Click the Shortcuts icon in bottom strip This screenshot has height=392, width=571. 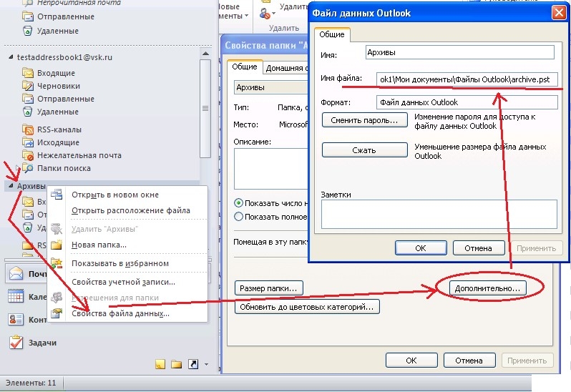pos(192,365)
